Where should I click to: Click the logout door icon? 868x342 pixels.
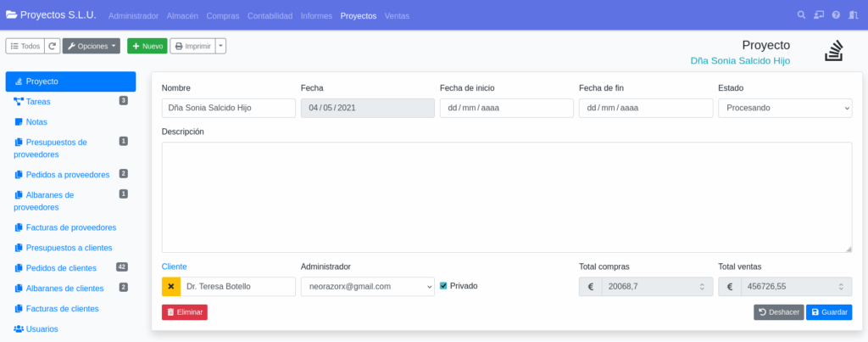coord(853,15)
